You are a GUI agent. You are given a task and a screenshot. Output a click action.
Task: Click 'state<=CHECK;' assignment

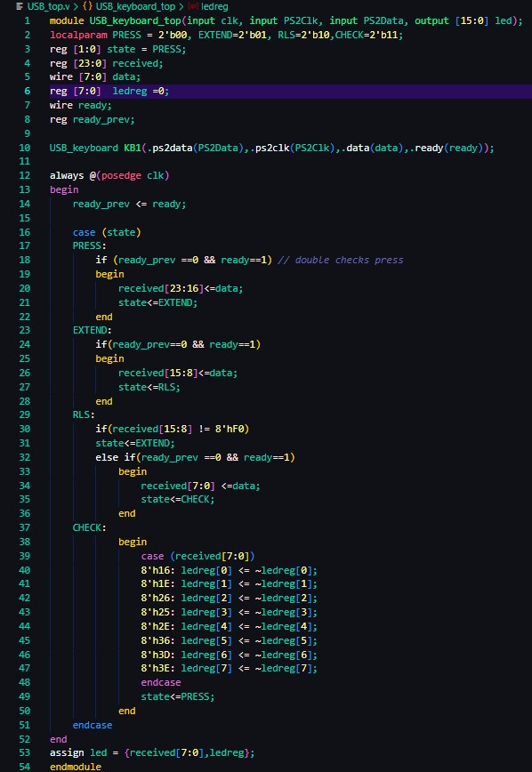[178, 499]
